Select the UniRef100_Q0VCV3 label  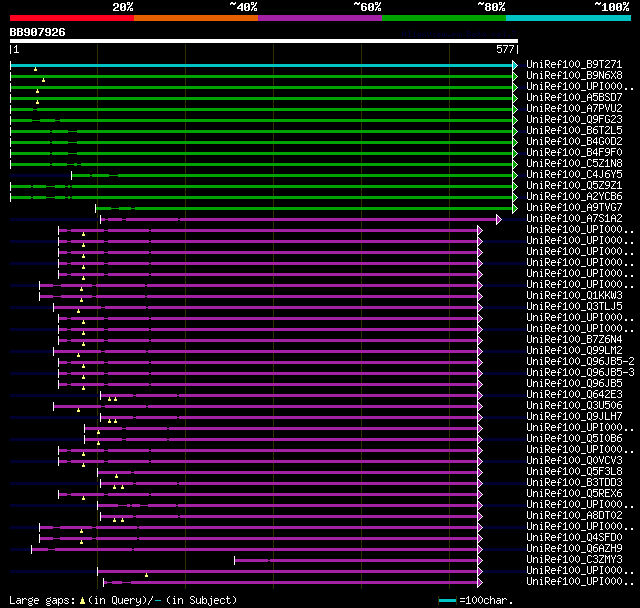tap(574, 461)
